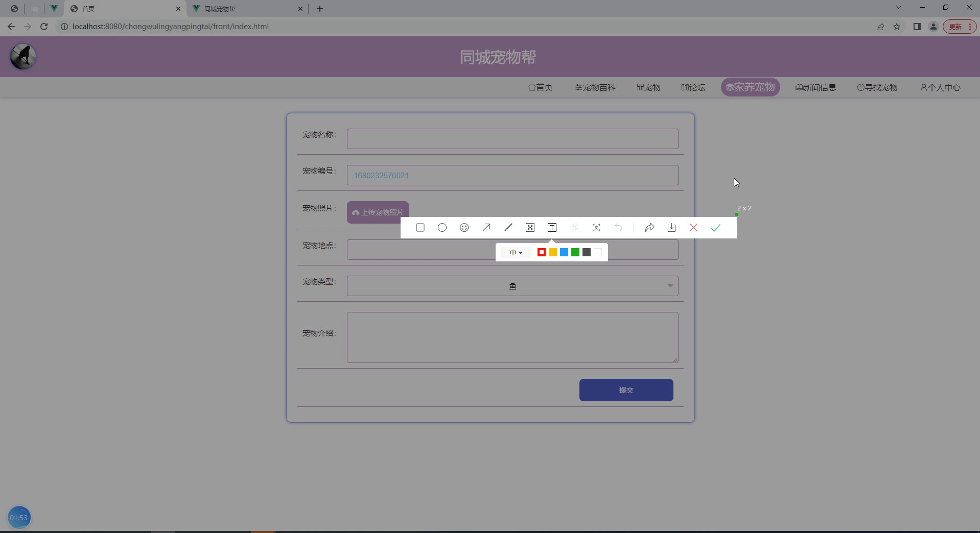Save the screenshot to file

point(671,228)
